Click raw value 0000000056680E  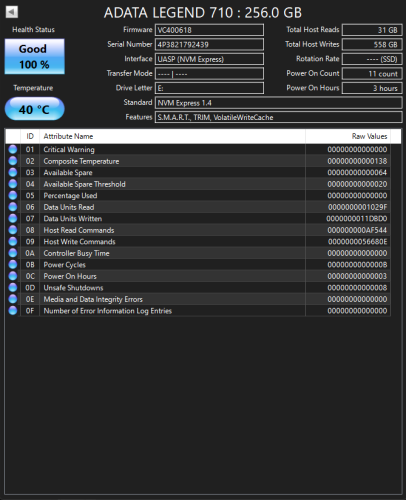(x=357, y=242)
